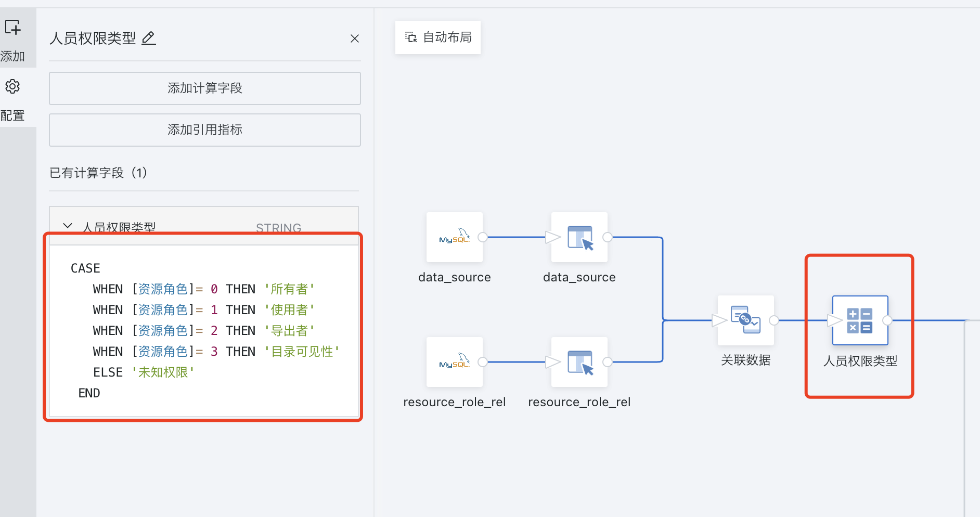Click output port of MySQL data_source node
980x517 pixels.
483,237
